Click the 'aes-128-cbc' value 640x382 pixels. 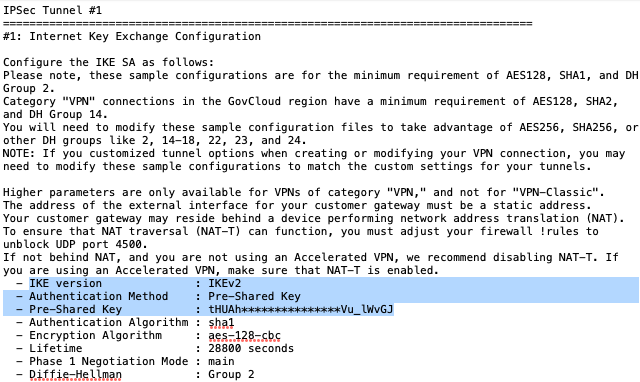(x=244, y=335)
